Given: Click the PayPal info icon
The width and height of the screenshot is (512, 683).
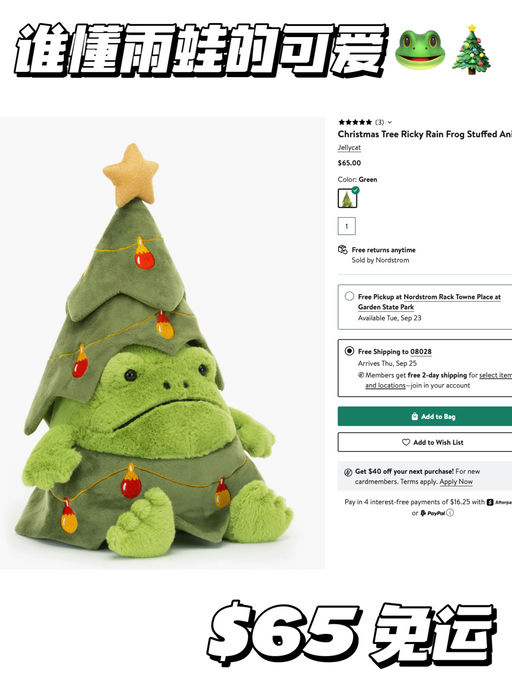Looking at the screenshot, I should (450, 513).
